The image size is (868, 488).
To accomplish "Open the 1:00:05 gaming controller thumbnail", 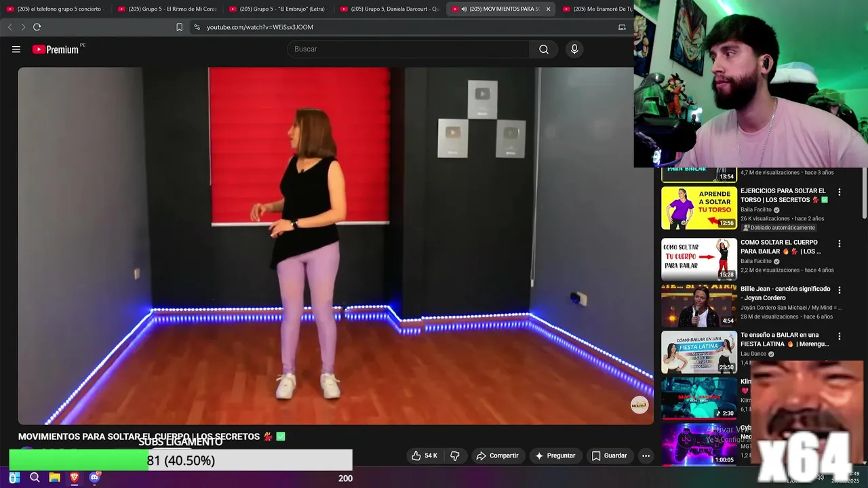I will click(699, 445).
